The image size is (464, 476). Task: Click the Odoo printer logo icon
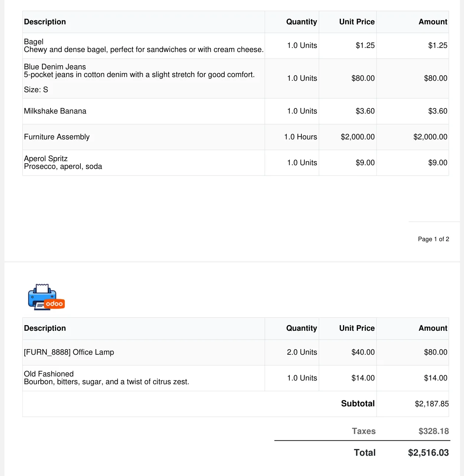[x=46, y=297]
